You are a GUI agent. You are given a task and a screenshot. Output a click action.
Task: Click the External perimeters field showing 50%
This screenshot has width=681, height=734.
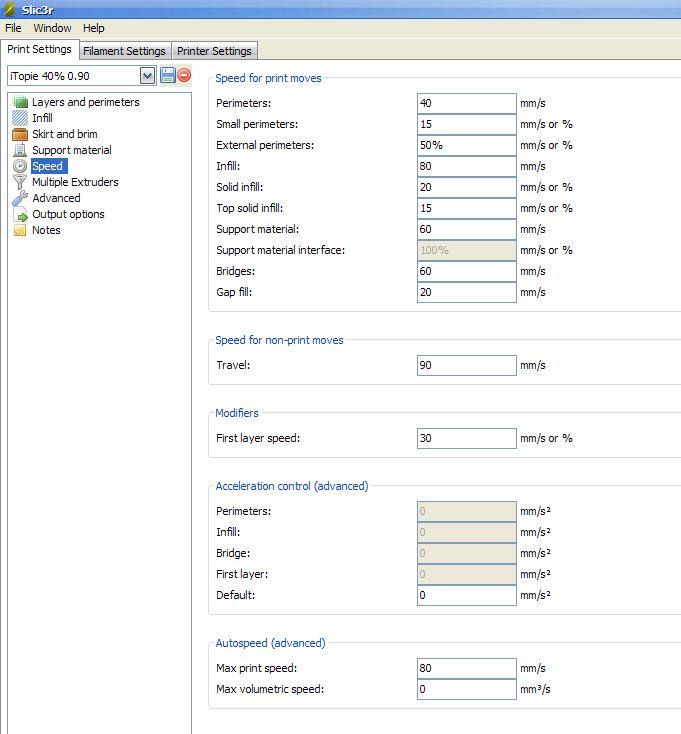[x=467, y=145]
